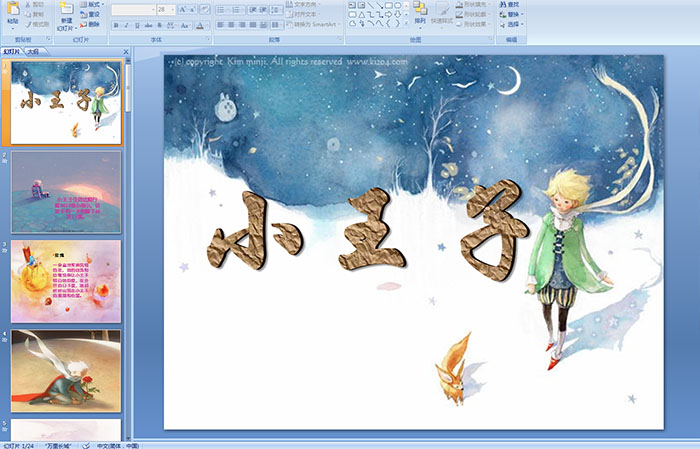Increase font size with the larger A button
Viewport: 700px width, 449px height.
[183, 9]
